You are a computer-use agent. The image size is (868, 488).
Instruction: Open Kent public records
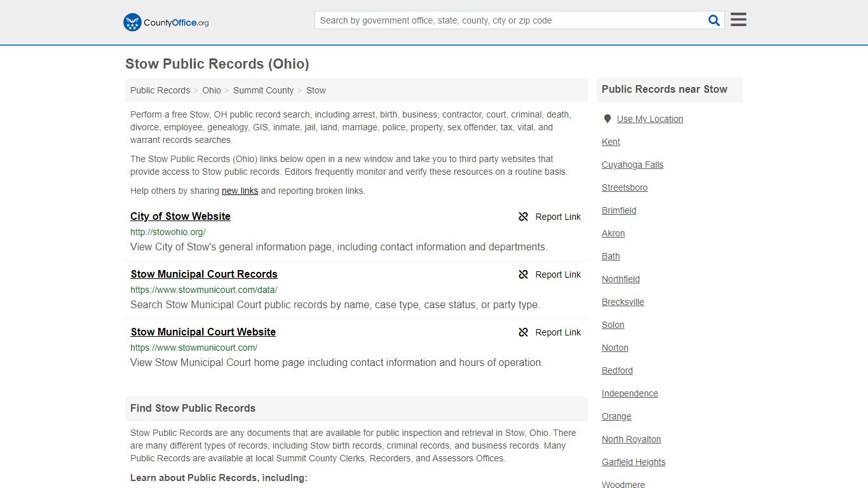click(611, 142)
